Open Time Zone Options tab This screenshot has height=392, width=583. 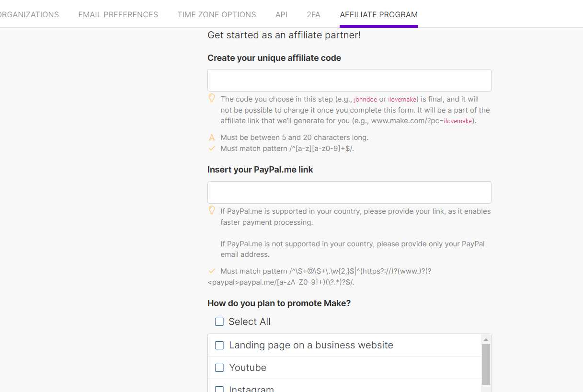point(217,14)
